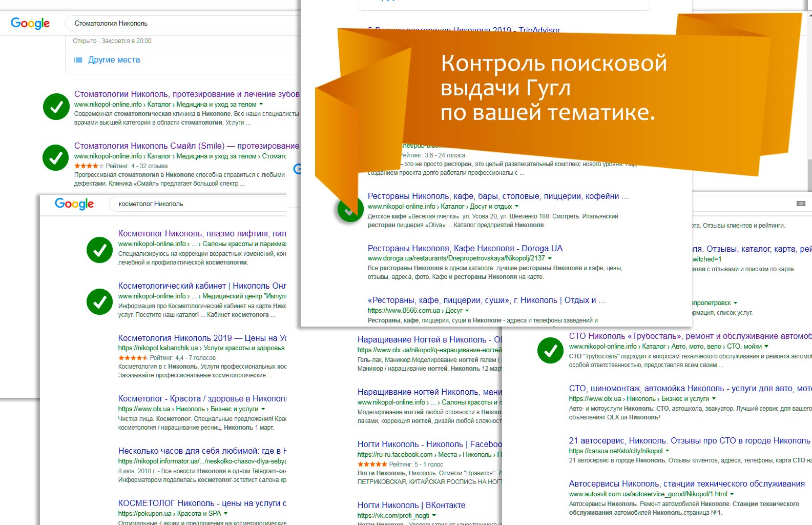Viewport: 812px width, 525px height.
Task: Open result 21 автосервис, Никополь. Отзывы про СТО
Action: [690, 440]
